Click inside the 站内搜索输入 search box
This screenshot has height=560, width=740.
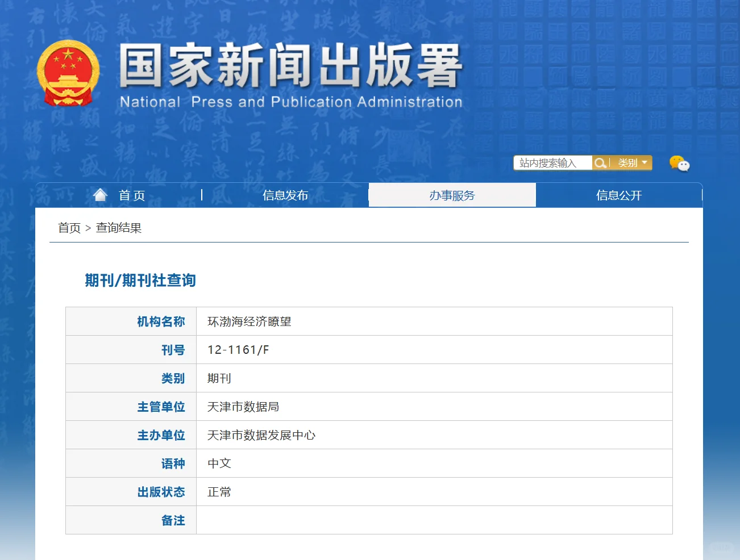click(x=551, y=163)
